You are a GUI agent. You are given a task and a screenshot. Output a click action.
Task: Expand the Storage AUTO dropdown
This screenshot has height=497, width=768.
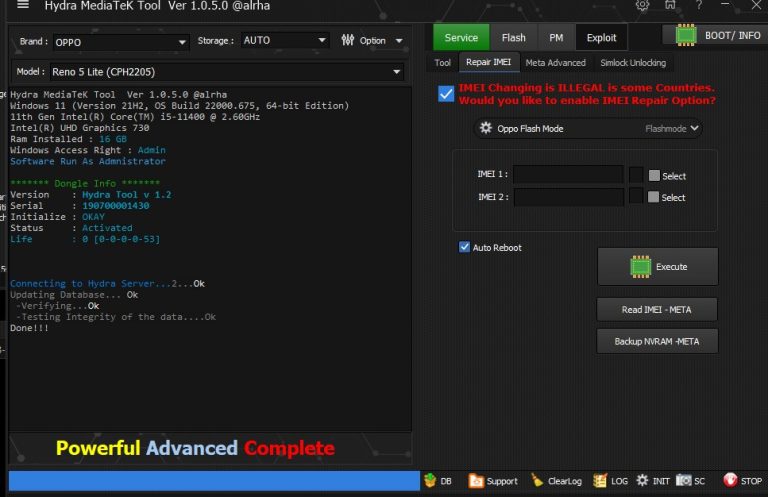click(x=284, y=40)
